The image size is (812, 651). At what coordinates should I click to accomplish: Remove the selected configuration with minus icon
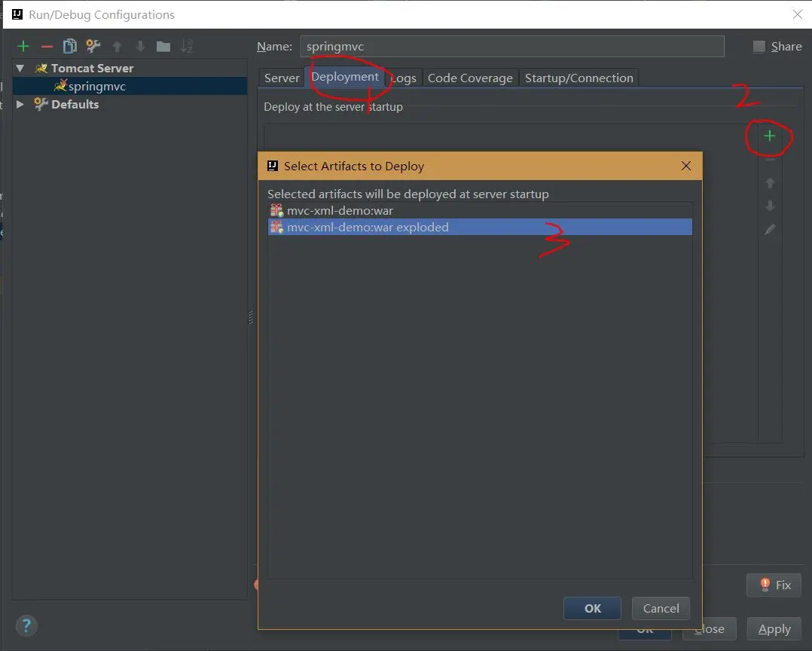coord(47,47)
